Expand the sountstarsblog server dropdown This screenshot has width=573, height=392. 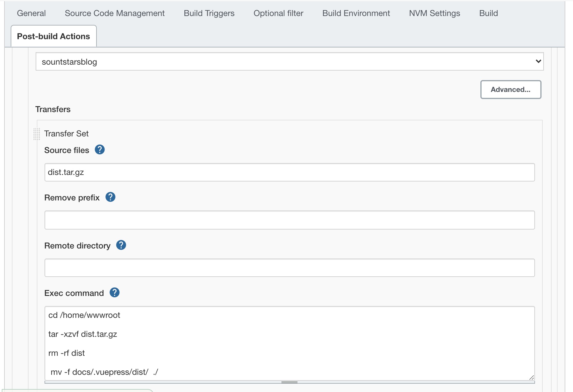tap(289, 62)
